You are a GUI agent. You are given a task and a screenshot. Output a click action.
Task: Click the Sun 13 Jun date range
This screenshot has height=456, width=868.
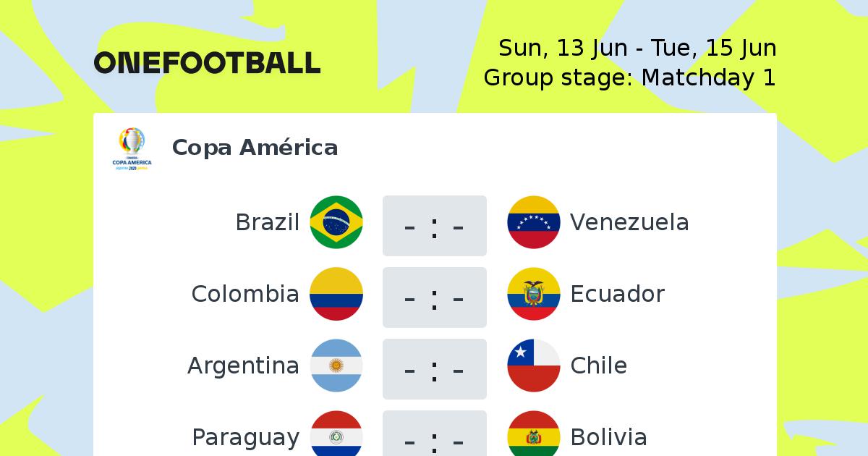pos(637,48)
